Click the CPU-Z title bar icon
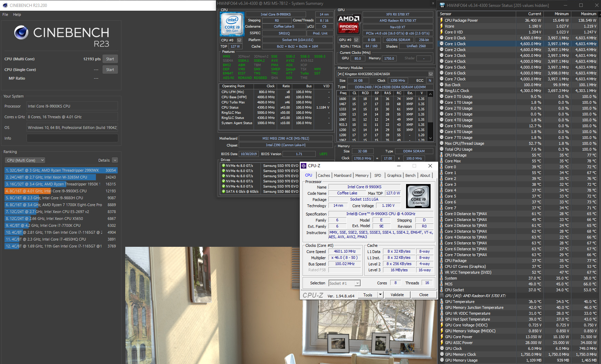Screen dimensions: 601x364 click(x=304, y=166)
